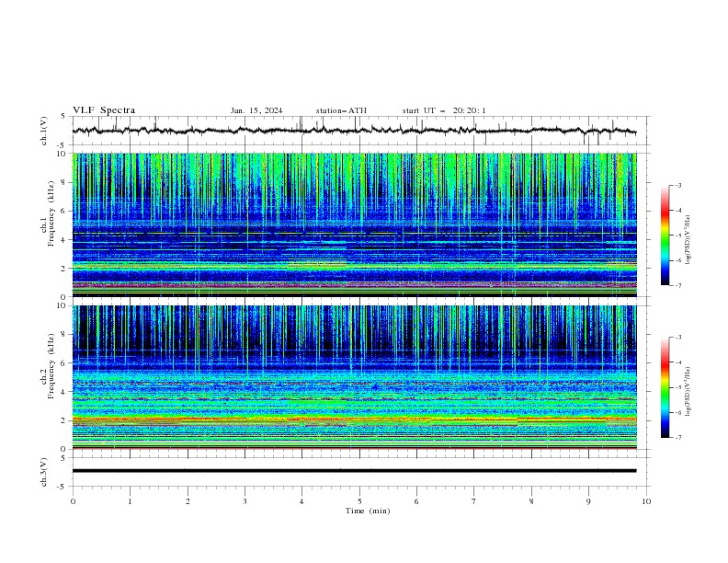
Task: Click time axis tick label '3'
Action: (x=245, y=501)
